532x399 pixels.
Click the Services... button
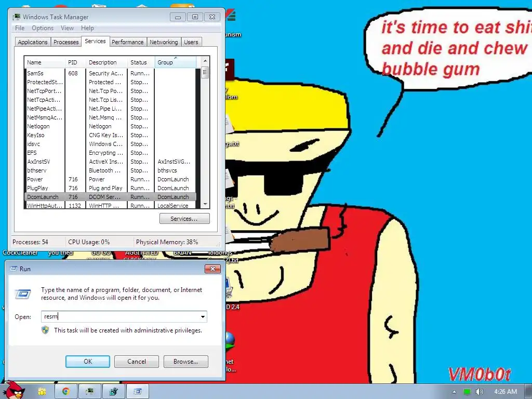184,219
